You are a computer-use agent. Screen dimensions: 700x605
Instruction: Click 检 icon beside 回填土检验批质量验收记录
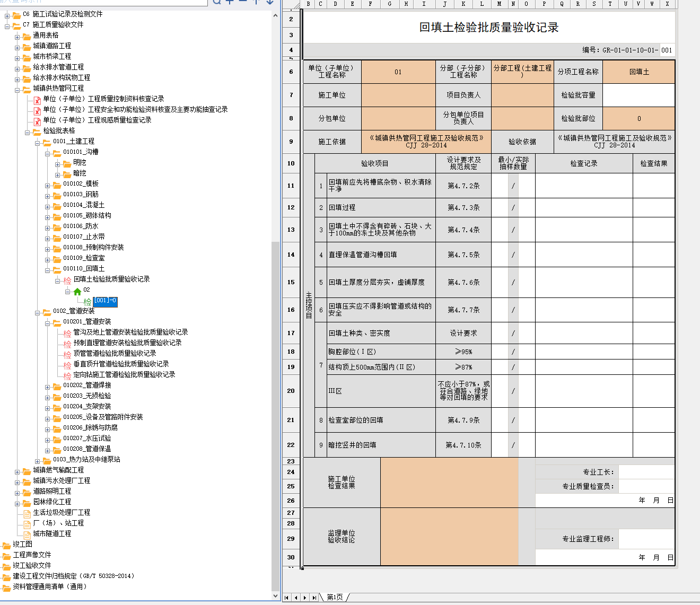[x=67, y=280]
